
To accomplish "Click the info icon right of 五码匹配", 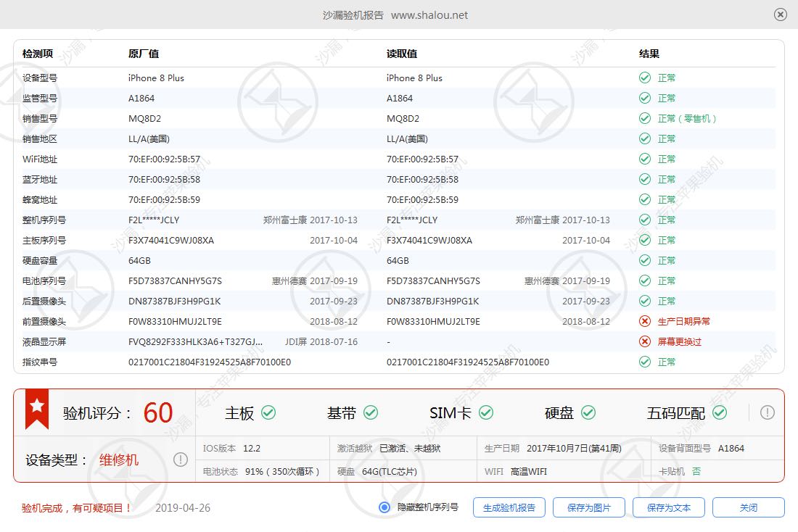I will point(768,412).
